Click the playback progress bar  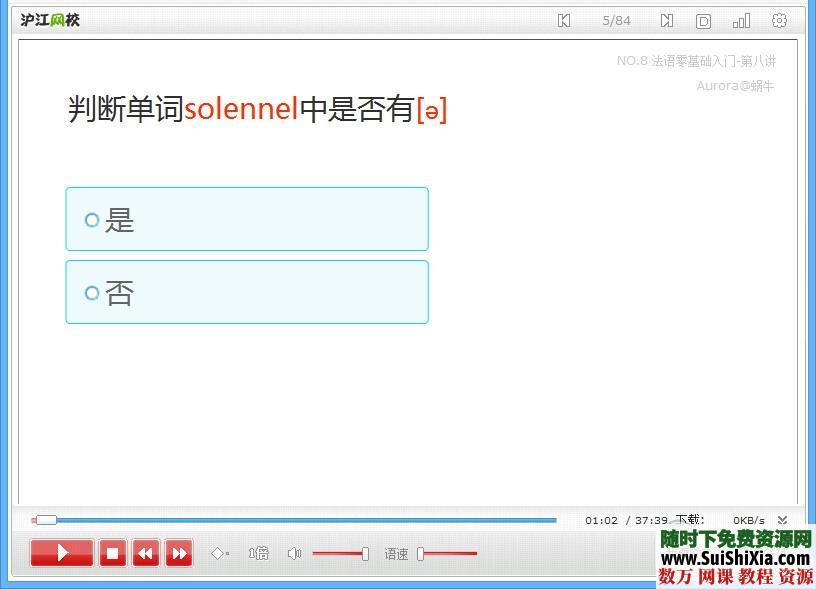coord(295,520)
